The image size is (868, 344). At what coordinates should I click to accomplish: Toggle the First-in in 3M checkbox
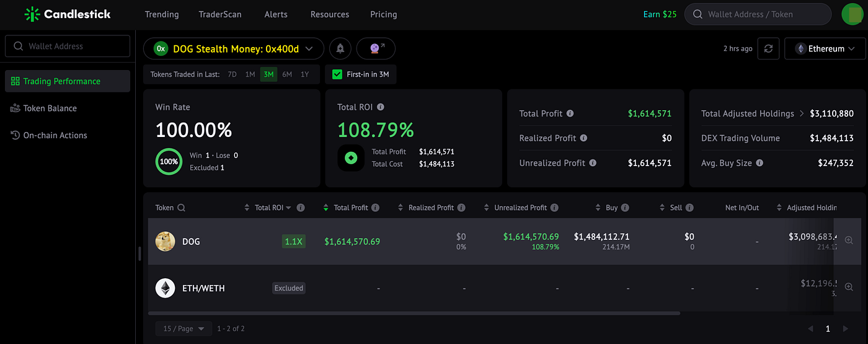click(337, 74)
